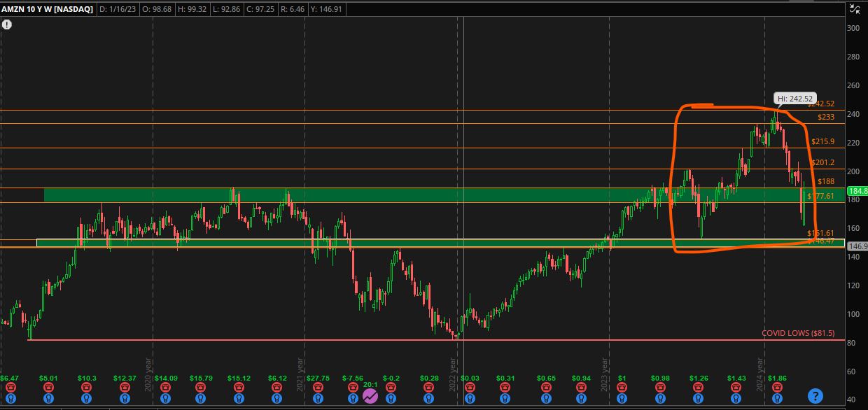Click the 'Hi: 242.52' high price bubble
Image resolution: width=868 pixels, height=410 pixels.
point(795,99)
